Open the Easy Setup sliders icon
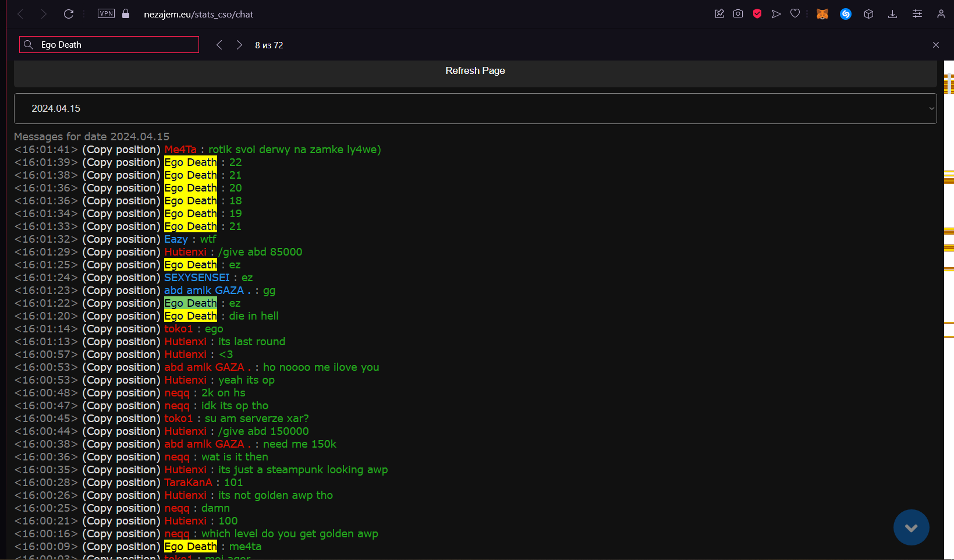The image size is (954, 560). [917, 14]
